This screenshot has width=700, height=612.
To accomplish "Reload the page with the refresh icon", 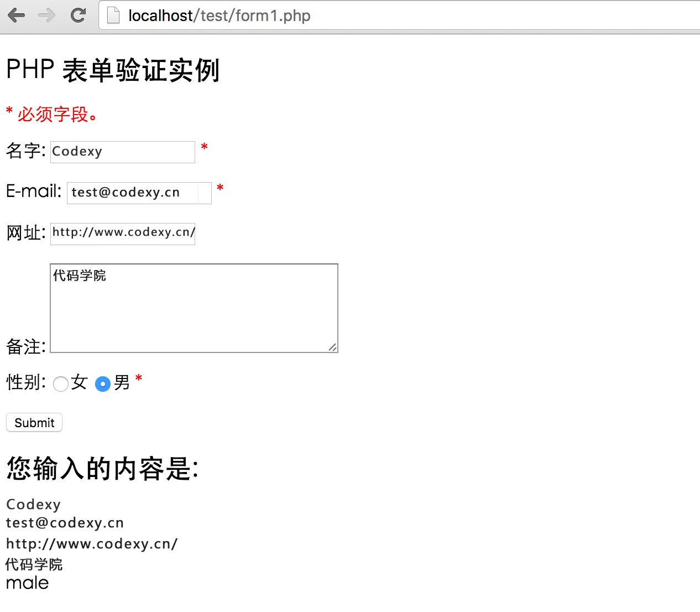I will point(79,15).
